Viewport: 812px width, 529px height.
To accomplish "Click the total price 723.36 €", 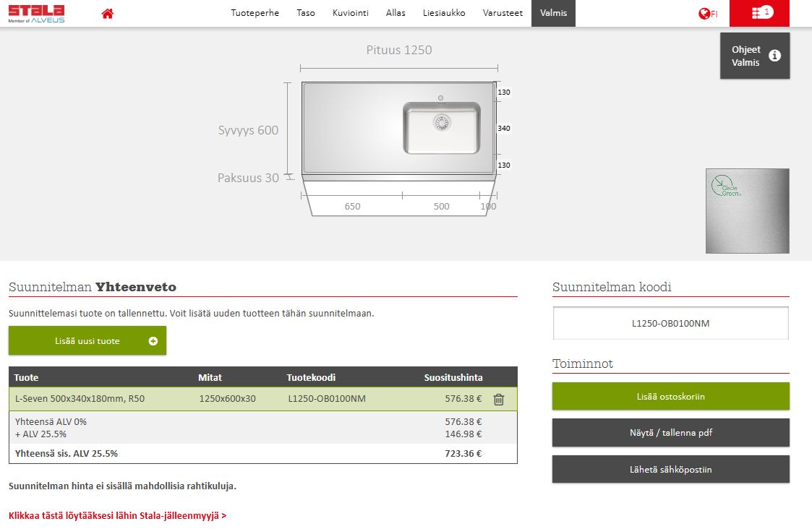I will [463, 454].
